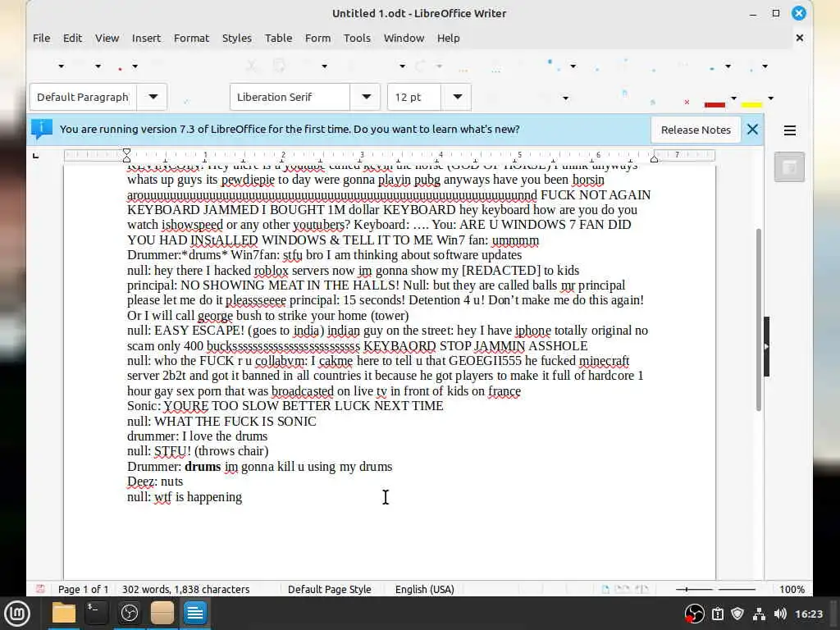Click the 302 words word count

pos(186,589)
